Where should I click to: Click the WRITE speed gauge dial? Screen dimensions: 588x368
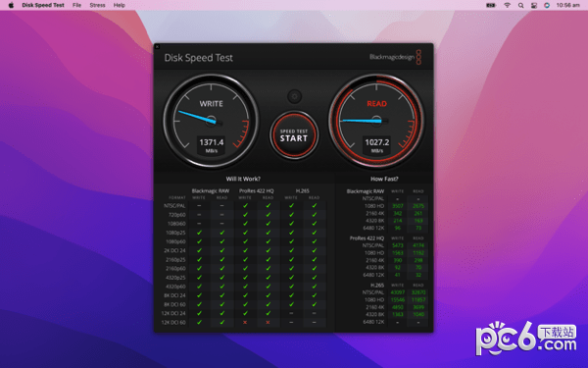(211, 121)
